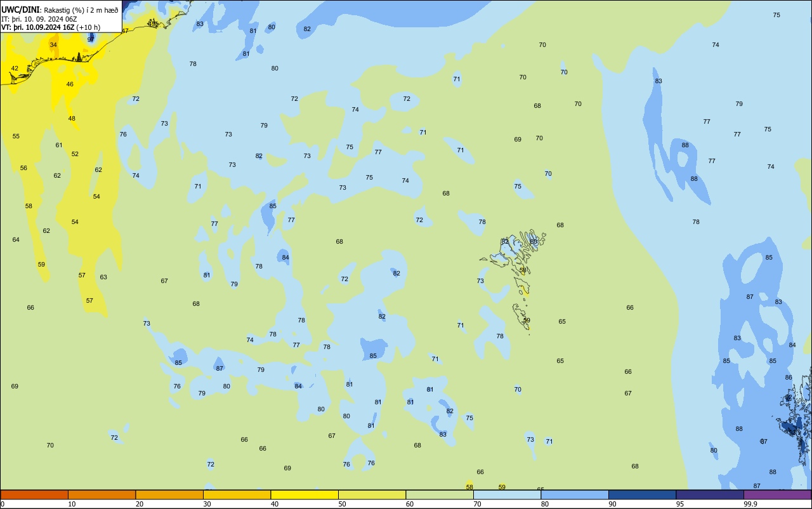The height and width of the screenshot is (509, 812).
Task: Click the legend tick label '20'
Action: coord(140,504)
